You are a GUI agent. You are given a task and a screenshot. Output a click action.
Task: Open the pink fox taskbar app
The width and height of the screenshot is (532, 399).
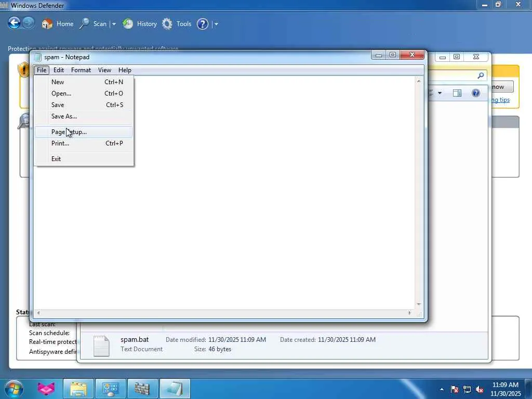(x=46, y=389)
